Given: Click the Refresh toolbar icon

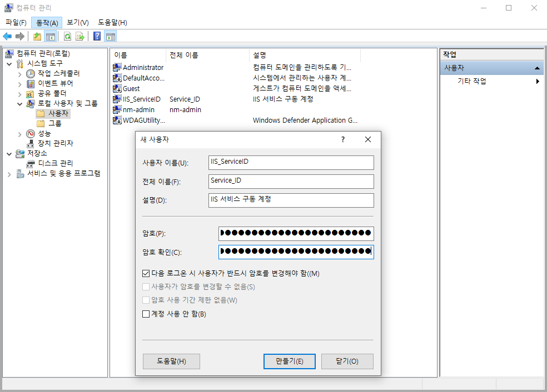Looking at the screenshot, I should click(x=68, y=36).
